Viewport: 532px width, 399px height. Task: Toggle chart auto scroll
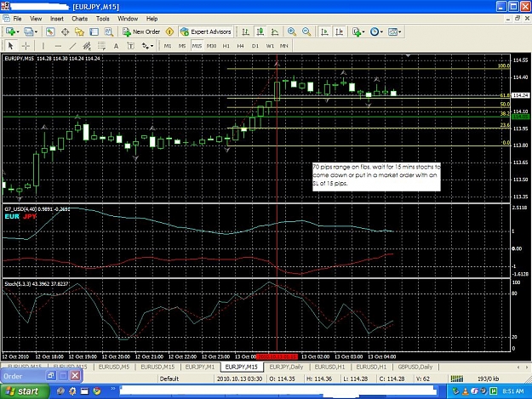coord(324,31)
